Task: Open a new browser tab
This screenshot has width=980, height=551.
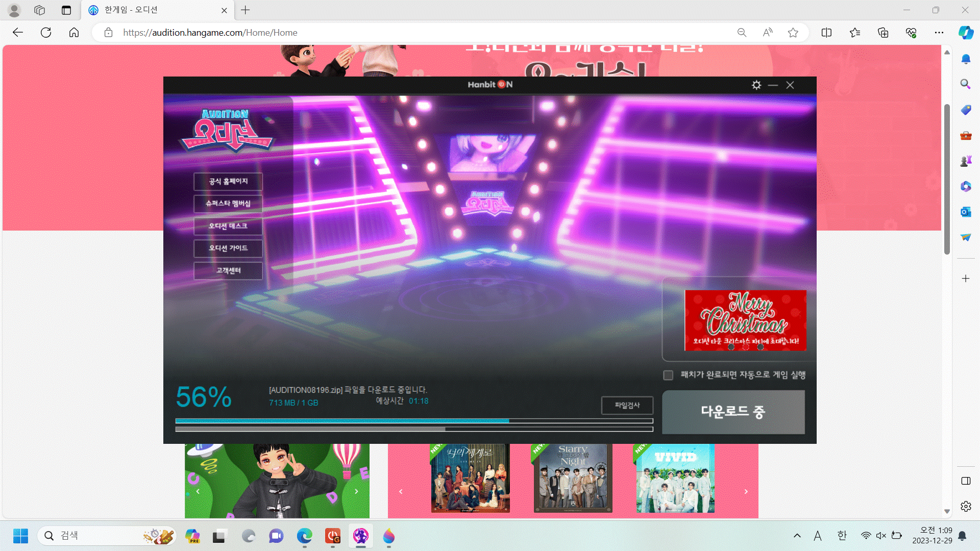Action: coord(246,10)
